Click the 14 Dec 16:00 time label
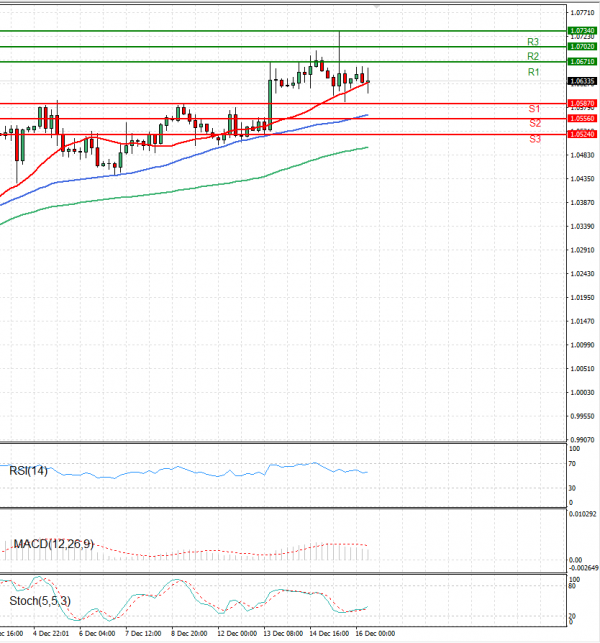 pyautogui.click(x=329, y=634)
